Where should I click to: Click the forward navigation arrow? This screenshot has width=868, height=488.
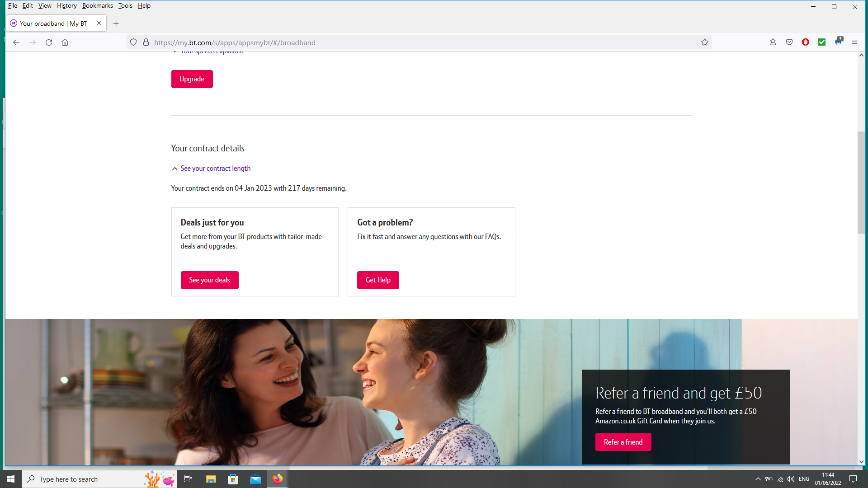point(33,42)
